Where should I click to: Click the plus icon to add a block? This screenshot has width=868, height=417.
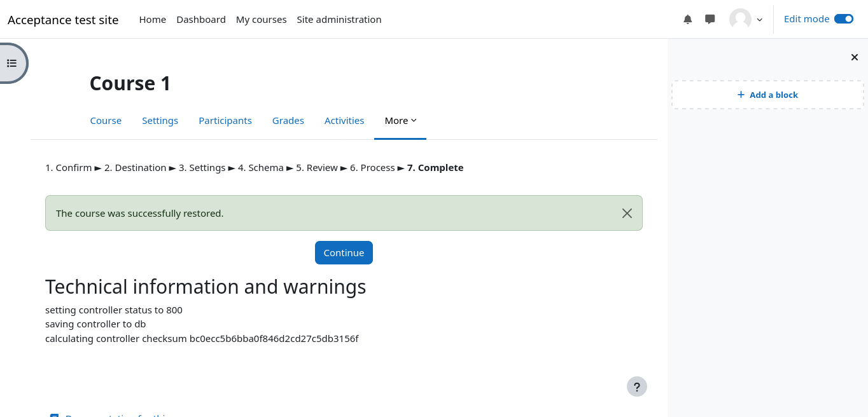(x=741, y=95)
